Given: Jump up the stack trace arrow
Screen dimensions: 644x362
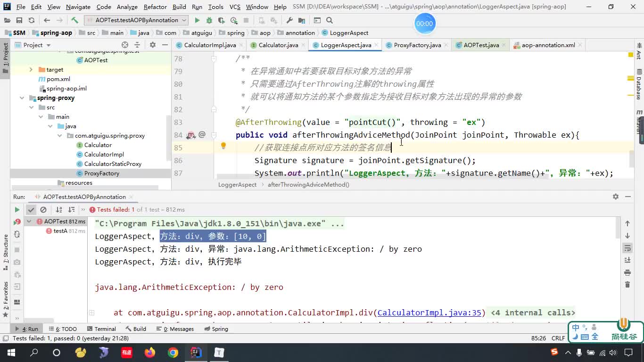Looking at the screenshot, I should coord(627,223).
